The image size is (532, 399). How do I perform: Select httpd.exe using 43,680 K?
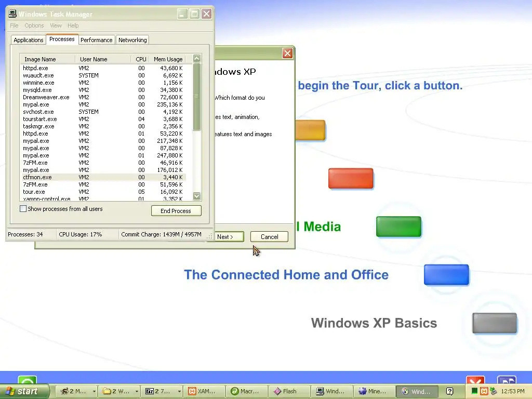pos(103,68)
